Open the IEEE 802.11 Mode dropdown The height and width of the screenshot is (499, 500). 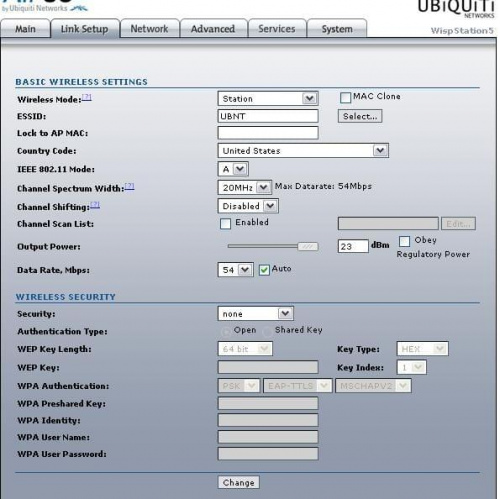pyautogui.click(x=233, y=169)
